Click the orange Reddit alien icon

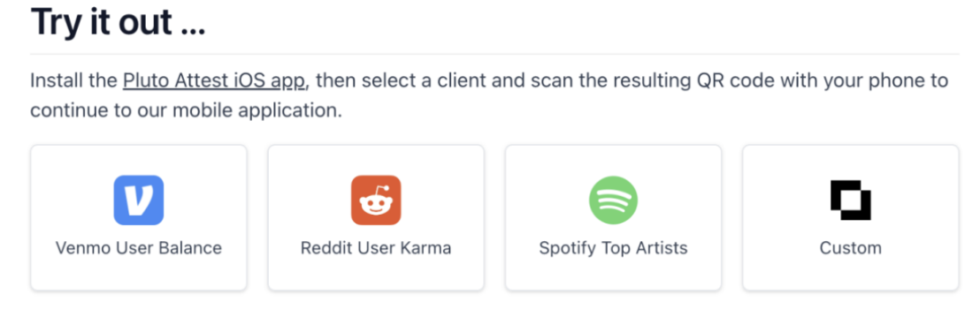point(376,200)
